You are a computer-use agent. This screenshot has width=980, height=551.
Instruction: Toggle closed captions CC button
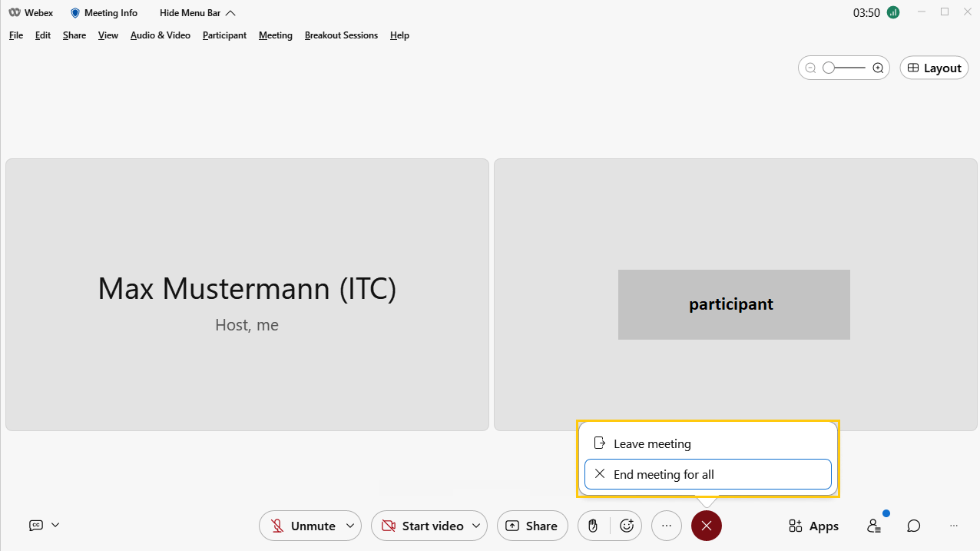pyautogui.click(x=36, y=526)
